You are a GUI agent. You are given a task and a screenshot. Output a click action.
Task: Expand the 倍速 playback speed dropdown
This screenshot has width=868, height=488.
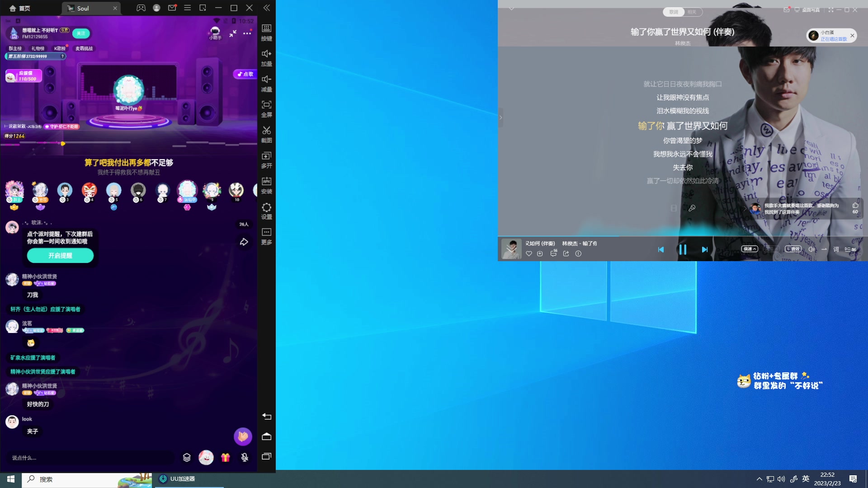pyautogui.click(x=750, y=249)
